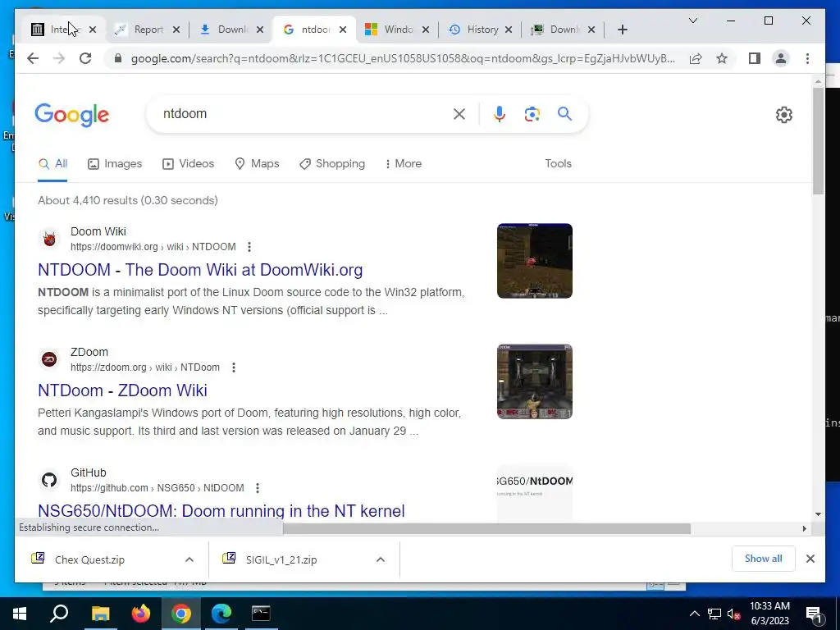Show hidden system tray icons
Viewport: 840px width, 630px height.
click(694, 614)
